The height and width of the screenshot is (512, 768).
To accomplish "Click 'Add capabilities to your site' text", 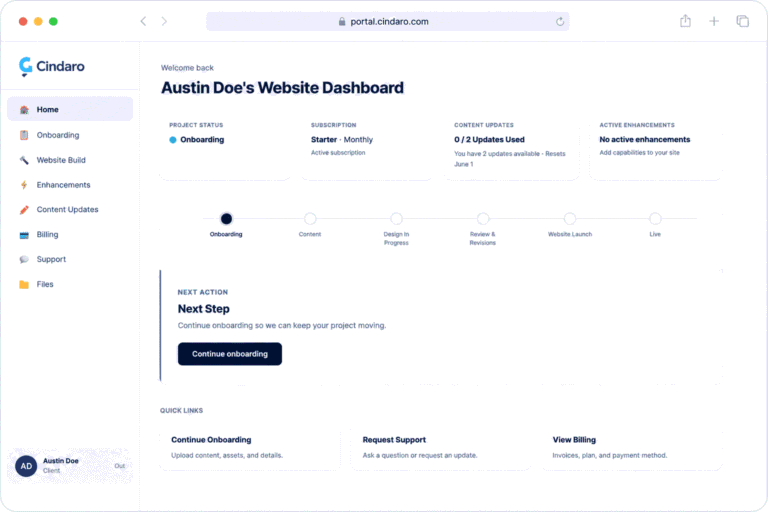I will (639, 152).
